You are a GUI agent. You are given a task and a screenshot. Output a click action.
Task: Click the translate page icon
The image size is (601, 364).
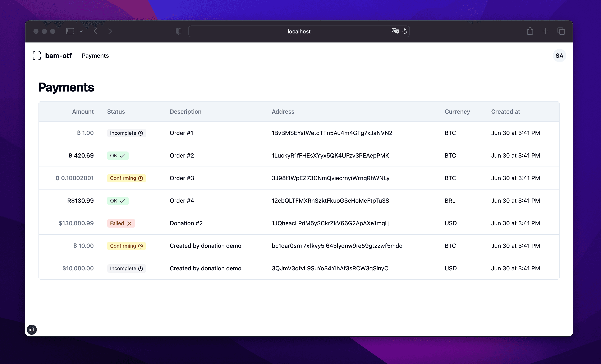(395, 31)
